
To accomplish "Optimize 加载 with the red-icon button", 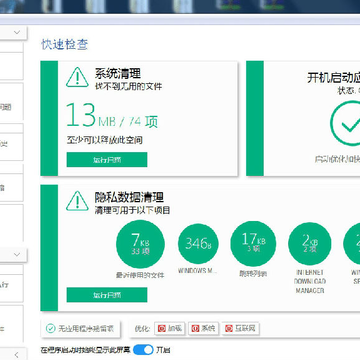I will [170, 329].
